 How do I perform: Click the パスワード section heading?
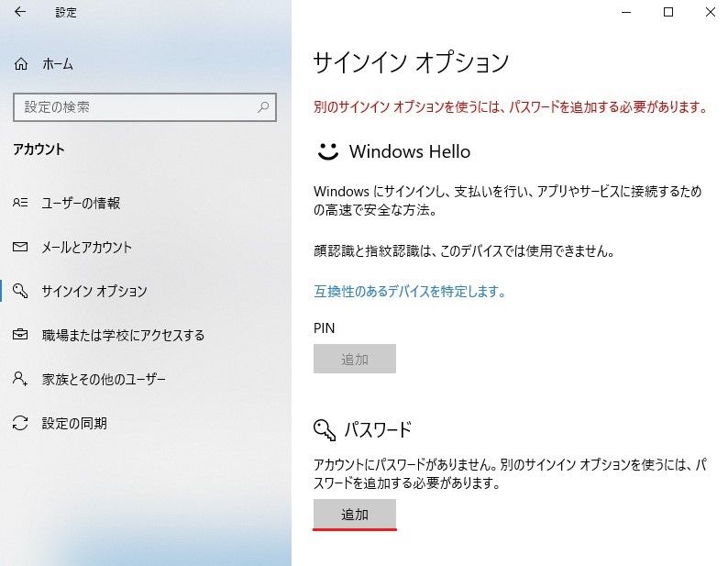(378, 430)
